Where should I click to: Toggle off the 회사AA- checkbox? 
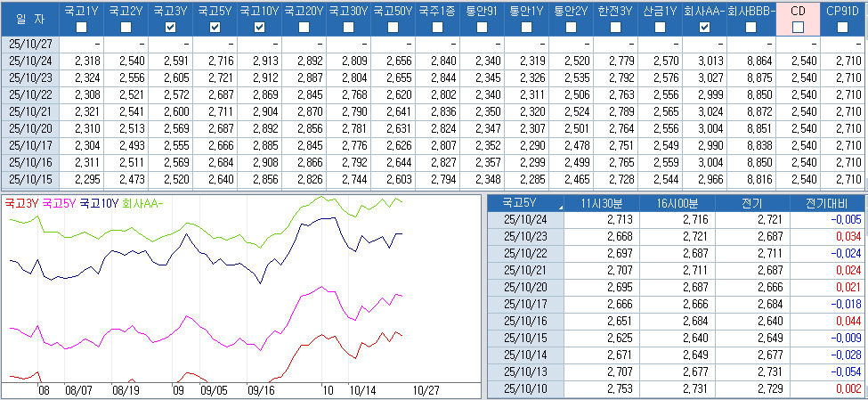(704, 28)
